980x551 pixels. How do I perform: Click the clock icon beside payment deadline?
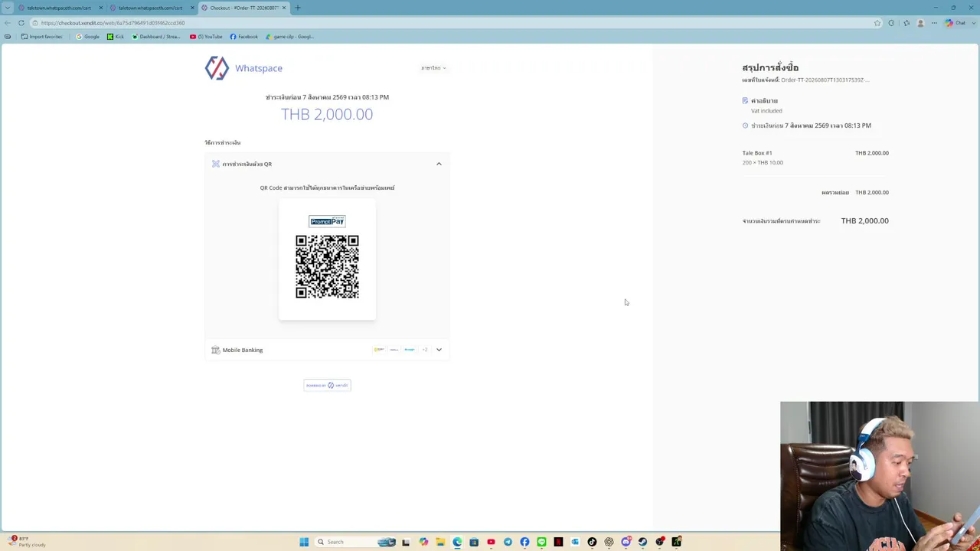(745, 126)
